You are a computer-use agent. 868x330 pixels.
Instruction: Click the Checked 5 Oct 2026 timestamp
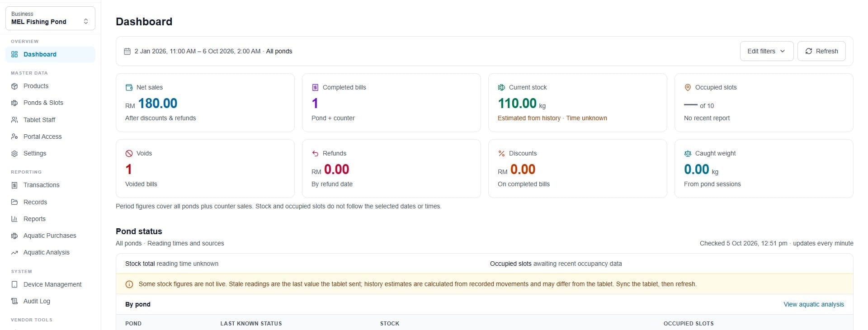tap(743, 243)
